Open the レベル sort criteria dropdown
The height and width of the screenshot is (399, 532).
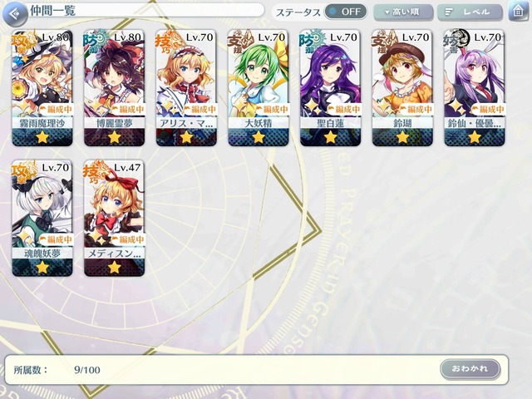point(470,12)
